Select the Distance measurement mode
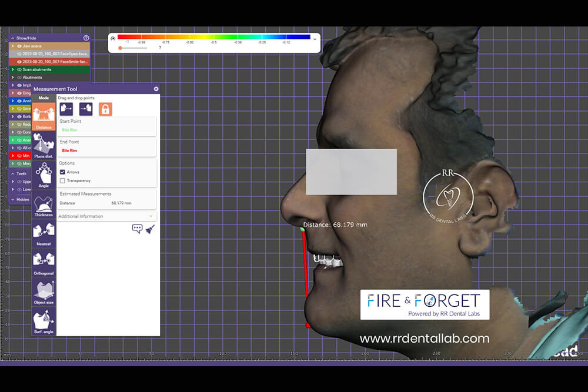This screenshot has height=392, width=588. [x=44, y=116]
